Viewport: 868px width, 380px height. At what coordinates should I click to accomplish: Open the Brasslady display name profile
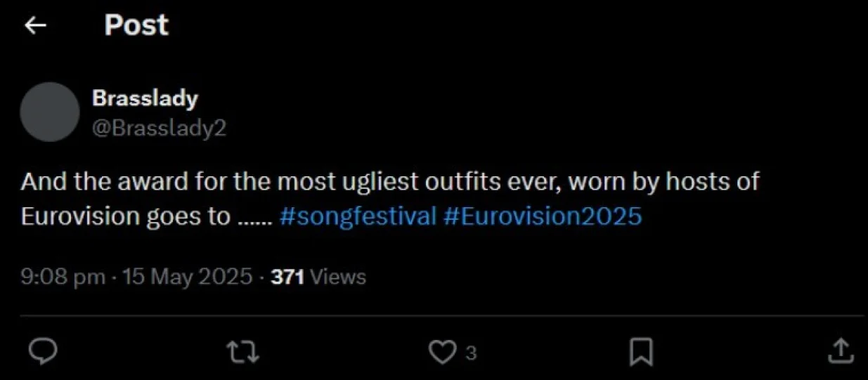coord(145,98)
